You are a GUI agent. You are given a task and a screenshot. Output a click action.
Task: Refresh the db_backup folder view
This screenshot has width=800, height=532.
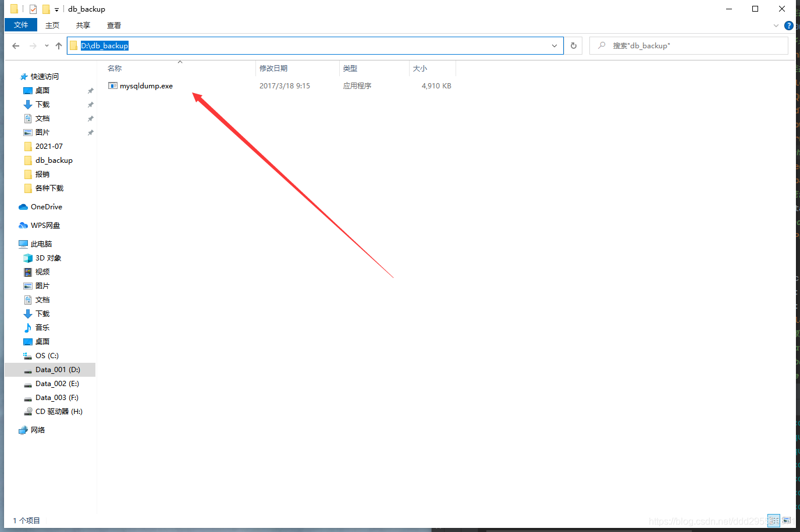(x=574, y=46)
